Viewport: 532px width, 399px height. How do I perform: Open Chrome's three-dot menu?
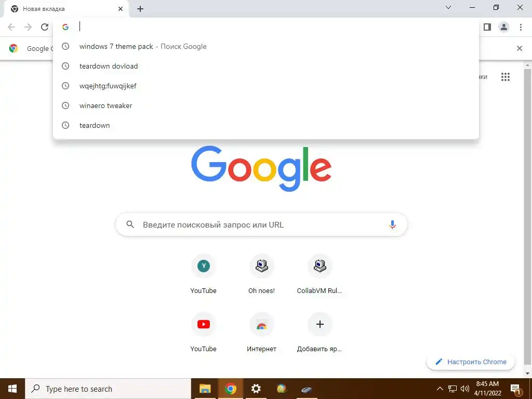[x=521, y=27]
